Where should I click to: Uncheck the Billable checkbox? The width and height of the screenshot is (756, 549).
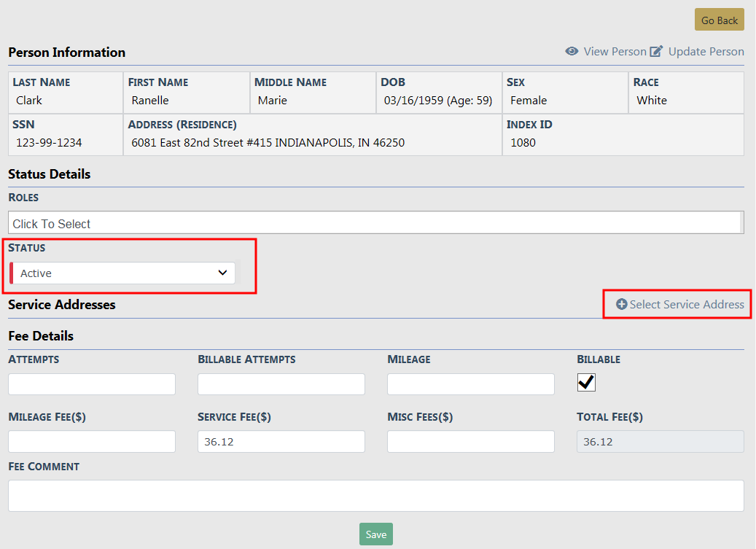click(x=586, y=382)
